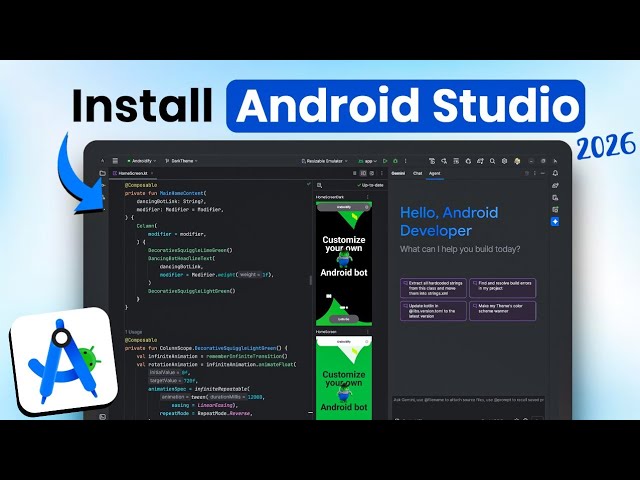Viewport: 640px width, 480px height.
Task: Click the inspection checkmark at editor top right
Action: click(x=309, y=184)
